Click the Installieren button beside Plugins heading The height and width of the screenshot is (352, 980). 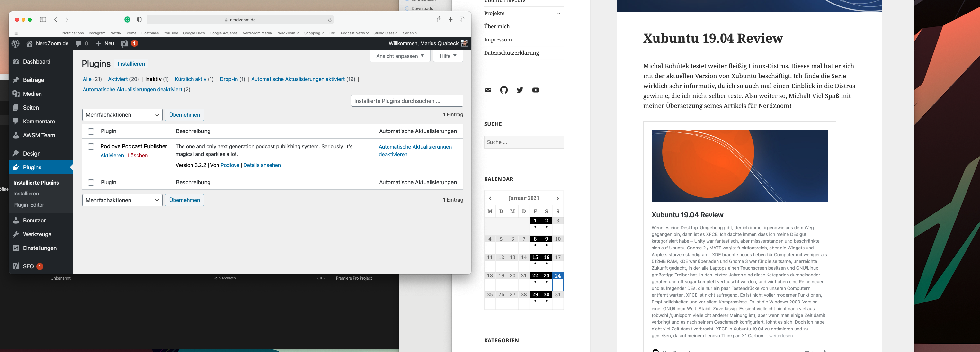pyautogui.click(x=131, y=64)
